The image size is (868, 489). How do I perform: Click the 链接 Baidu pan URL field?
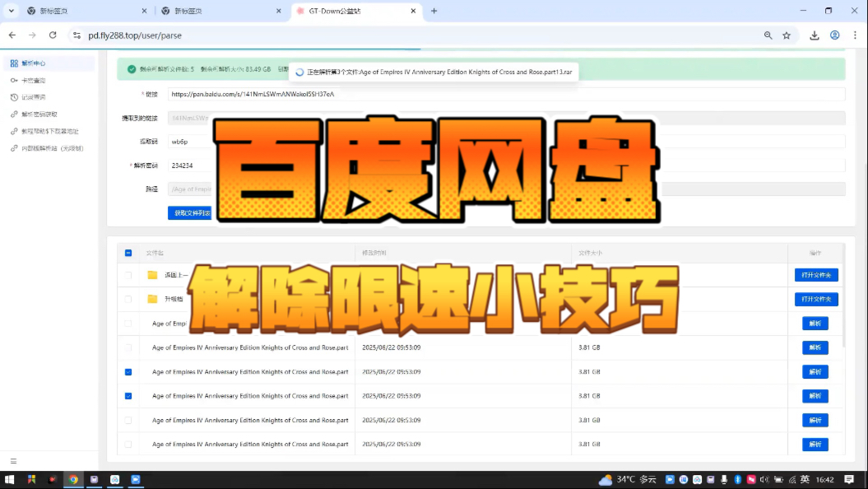pyautogui.click(x=506, y=94)
